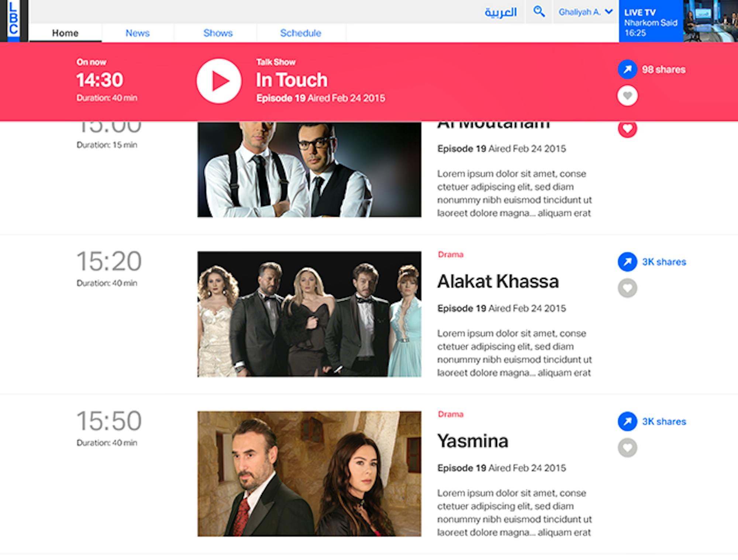The width and height of the screenshot is (738, 560).
Task: Go to Schedule tab
Action: coord(301,33)
